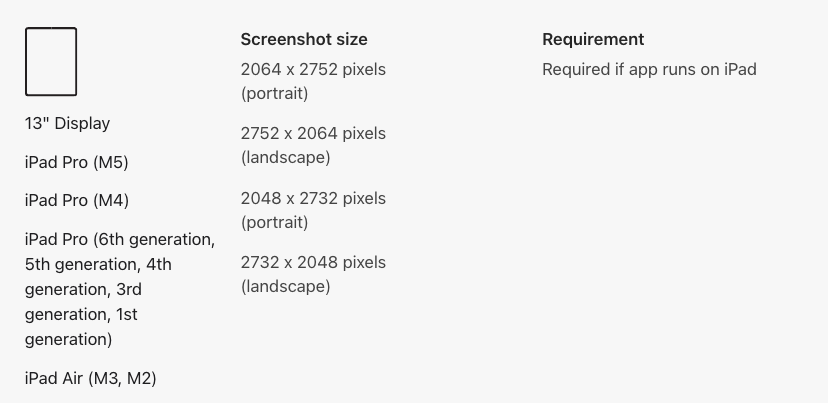Select the iPad Pro (M4) text

tap(76, 200)
